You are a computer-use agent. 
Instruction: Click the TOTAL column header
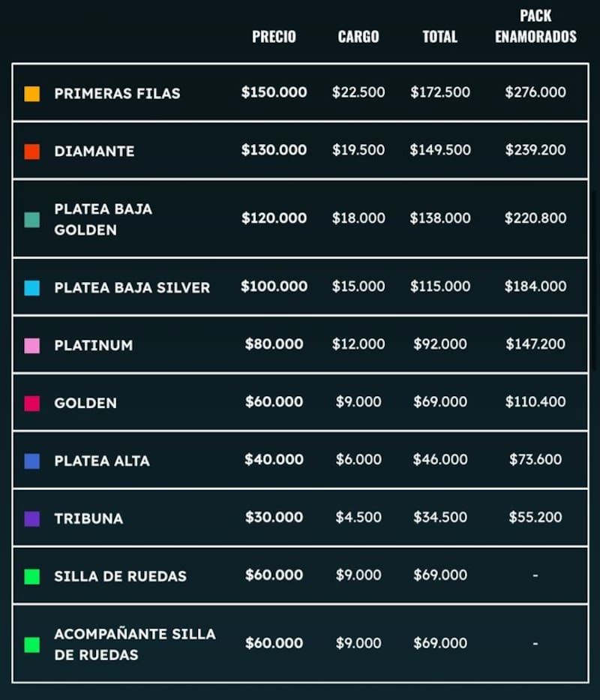439,37
